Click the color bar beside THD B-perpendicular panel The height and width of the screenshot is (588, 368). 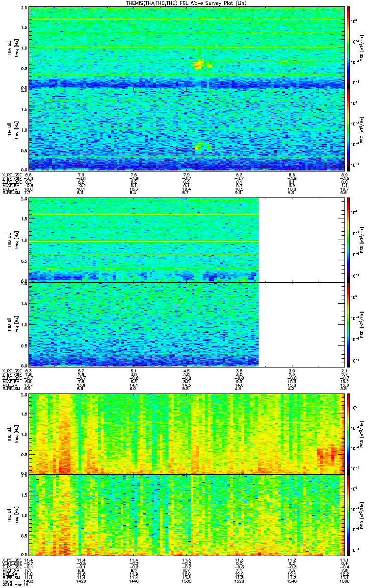coord(348,240)
